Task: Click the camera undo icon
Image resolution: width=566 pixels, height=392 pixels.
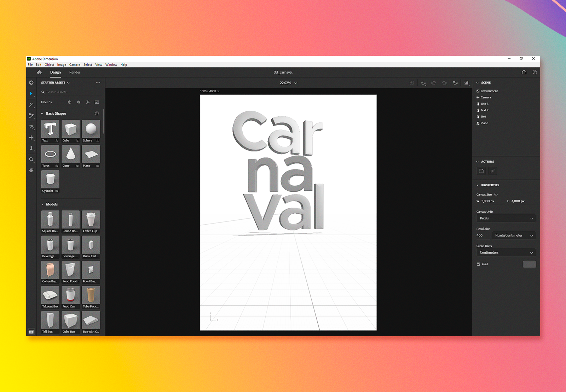Action: 434,83
